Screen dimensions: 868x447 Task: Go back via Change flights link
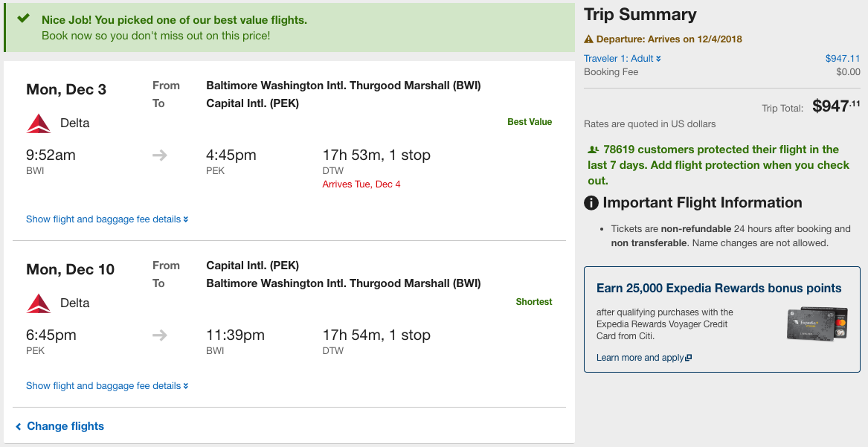point(60,426)
